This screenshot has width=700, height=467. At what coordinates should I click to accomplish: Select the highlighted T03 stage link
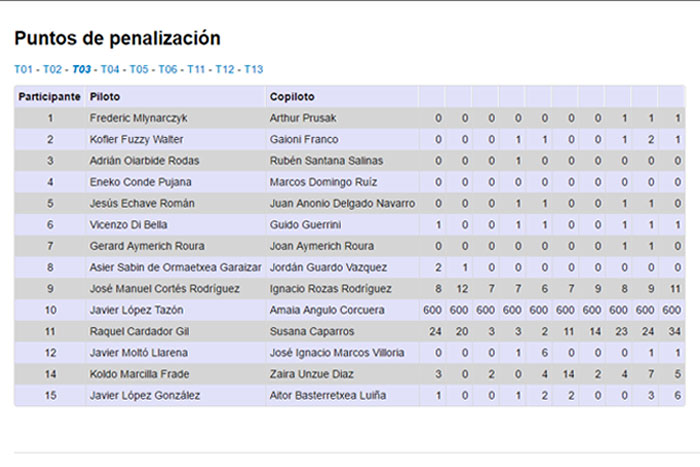(x=82, y=70)
